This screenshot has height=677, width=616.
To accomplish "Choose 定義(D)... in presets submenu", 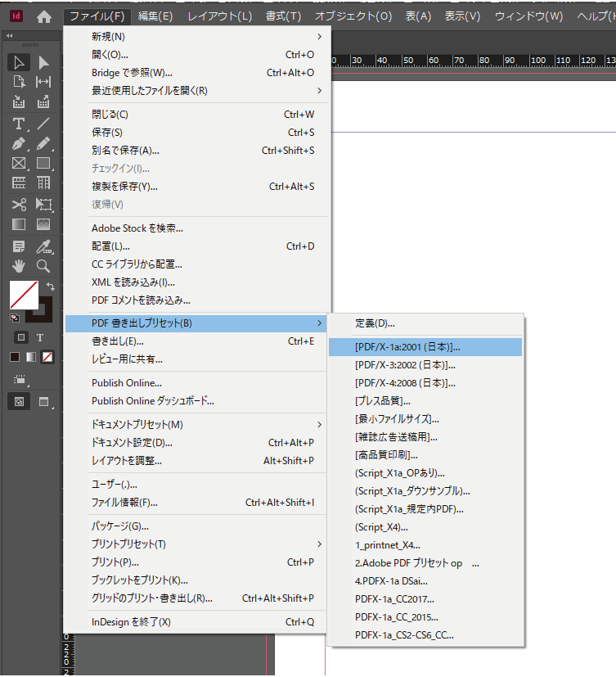I will coord(425,323).
